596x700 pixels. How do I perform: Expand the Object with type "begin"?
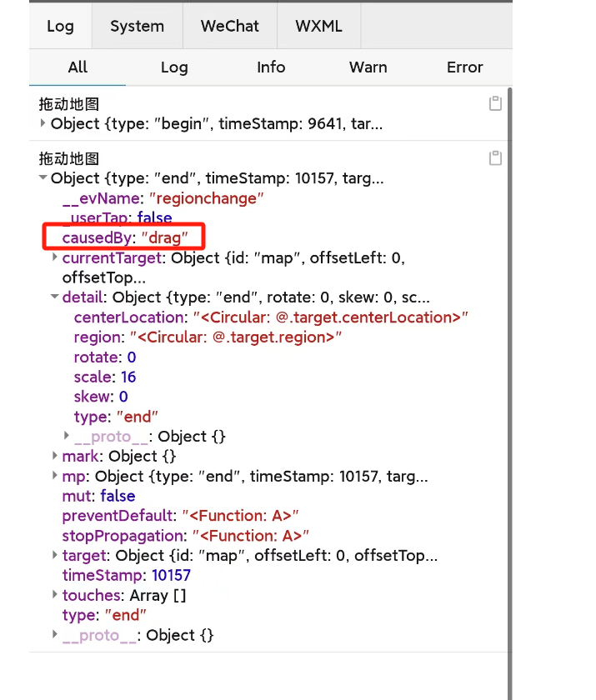(x=43, y=122)
